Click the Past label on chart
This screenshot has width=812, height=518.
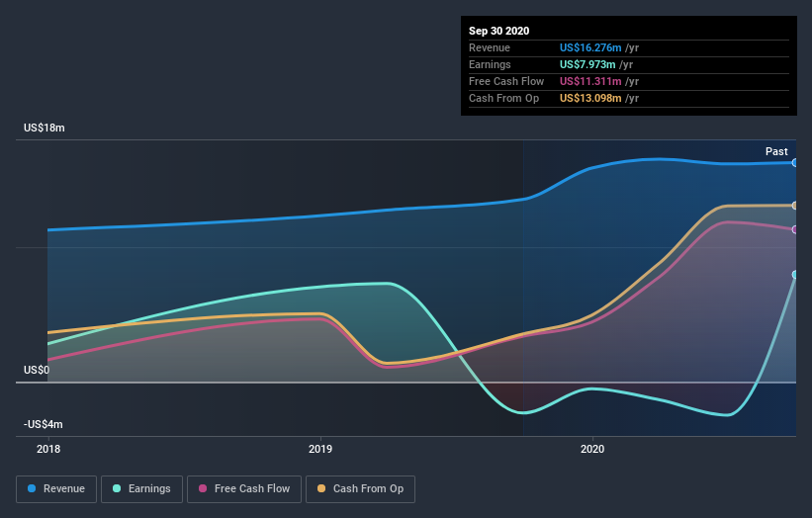pyautogui.click(x=776, y=151)
